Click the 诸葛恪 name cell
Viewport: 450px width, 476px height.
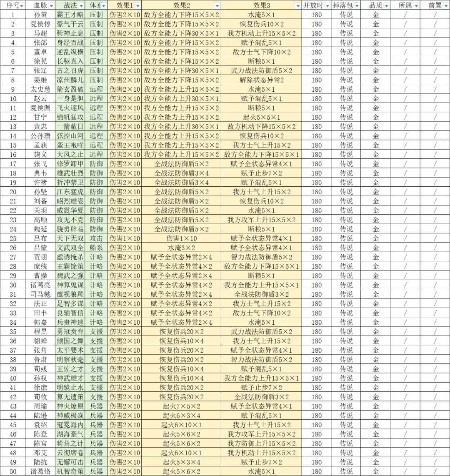pyautogui.click(x=40, y=471)
